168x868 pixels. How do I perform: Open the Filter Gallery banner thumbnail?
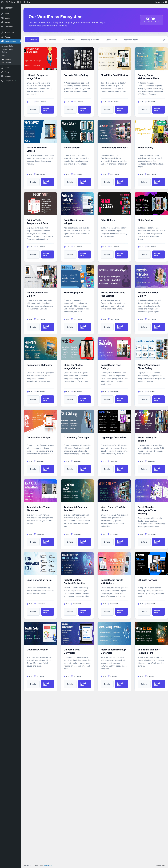click(114, 204)
